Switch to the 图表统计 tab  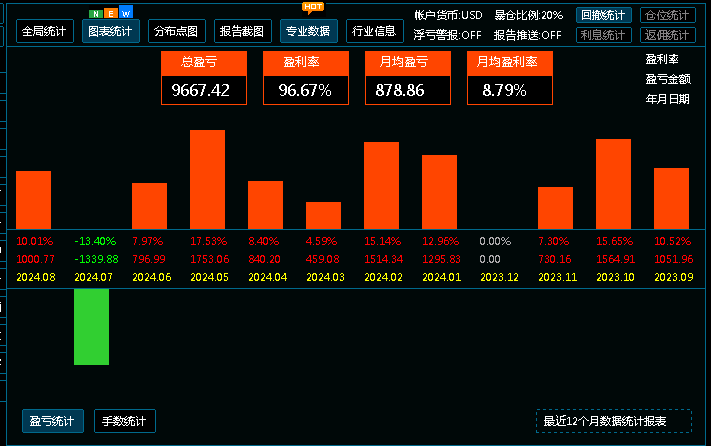[x=110, y=31]
